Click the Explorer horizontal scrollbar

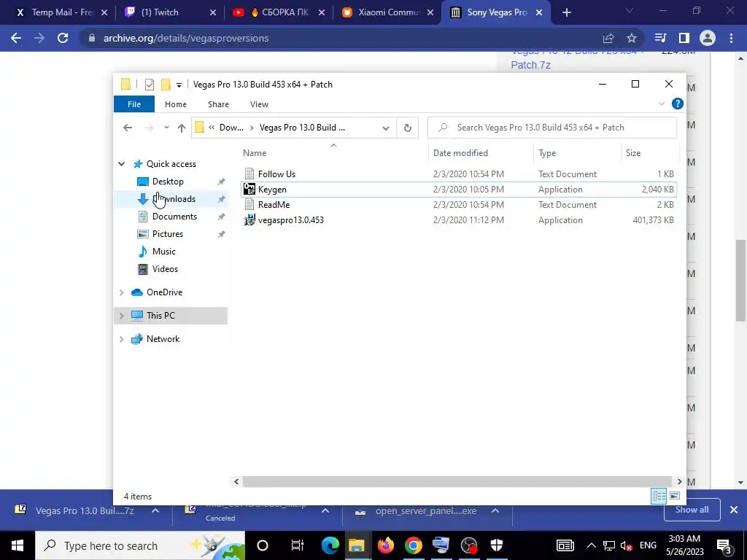click(x=457, y=481)
